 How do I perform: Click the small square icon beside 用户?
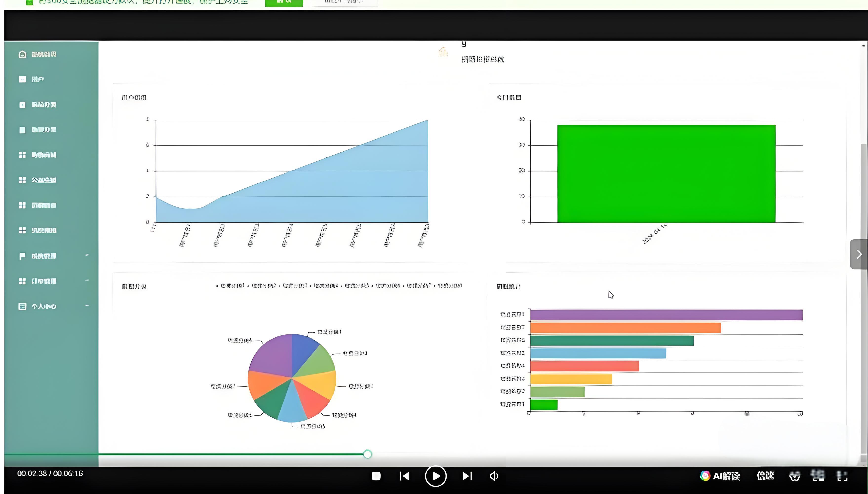[x=22, y=79]
